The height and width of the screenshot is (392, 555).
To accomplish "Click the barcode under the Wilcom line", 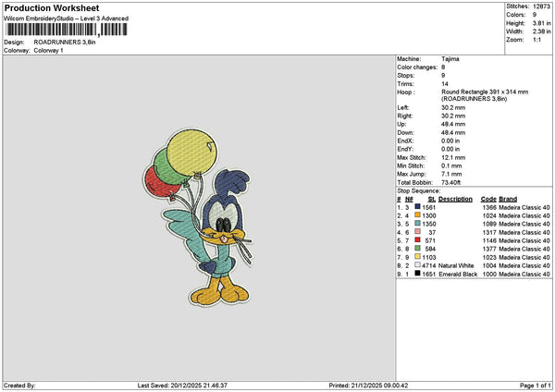I will pyautogui.click(x=67, y=30).
